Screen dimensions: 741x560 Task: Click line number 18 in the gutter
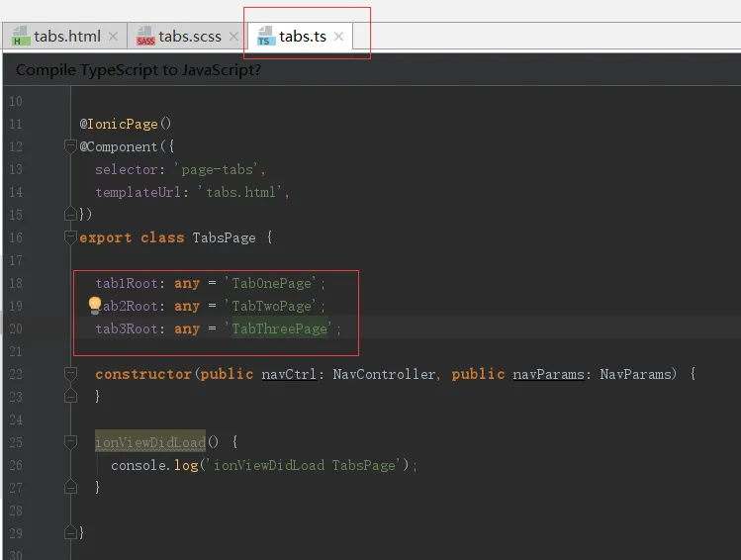[16, 283]
